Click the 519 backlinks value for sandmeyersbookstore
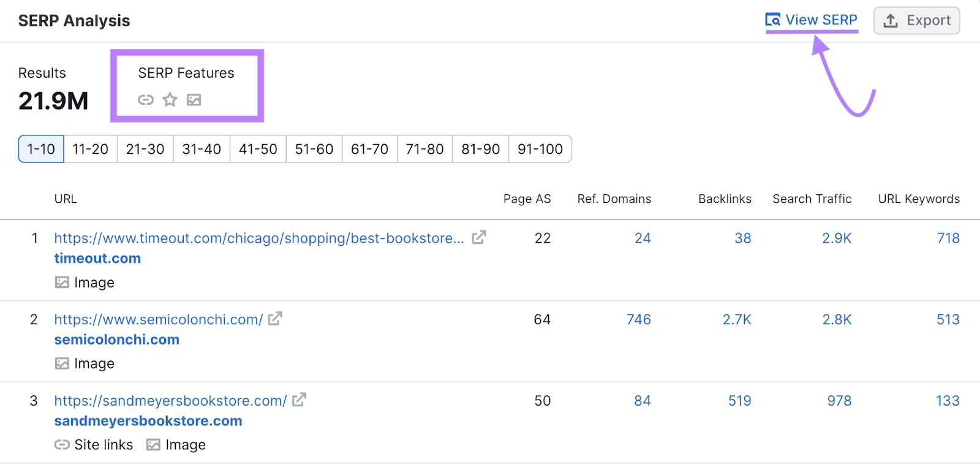The height and width of the screenshot is (467, 980). 739,401
